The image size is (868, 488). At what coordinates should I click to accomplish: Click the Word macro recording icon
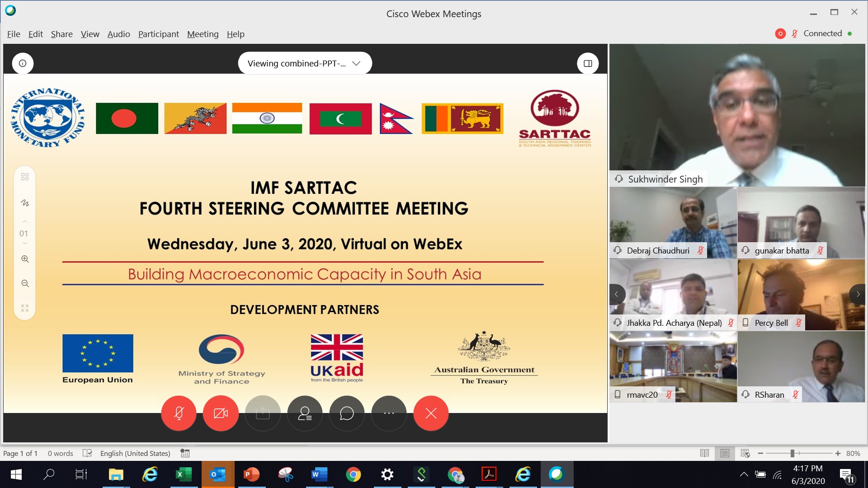[185, 453]
